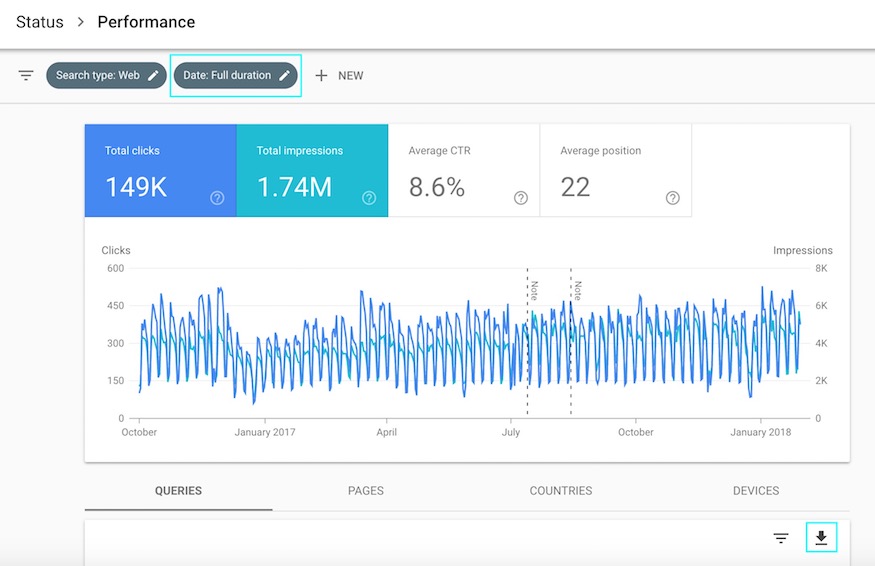
Task: Enable the Average position metric card
Action: click(616, 170)
